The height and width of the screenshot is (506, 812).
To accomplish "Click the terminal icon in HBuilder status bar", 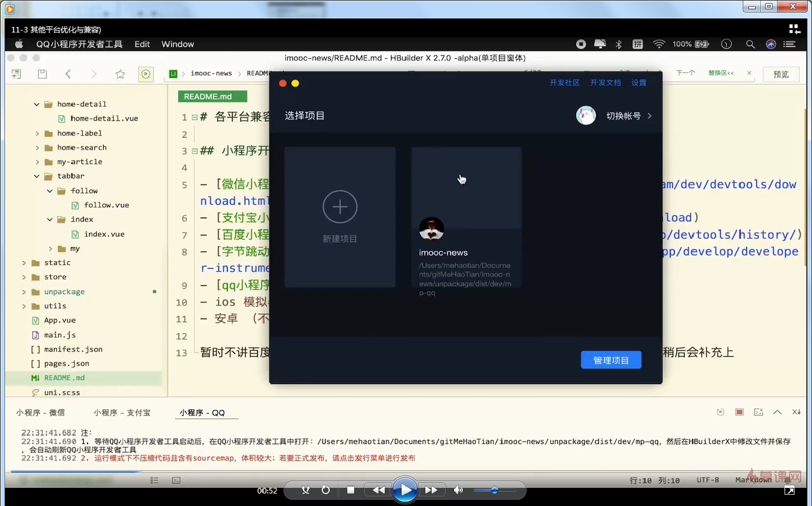I will pyautogui.click(x=177, y=480).
